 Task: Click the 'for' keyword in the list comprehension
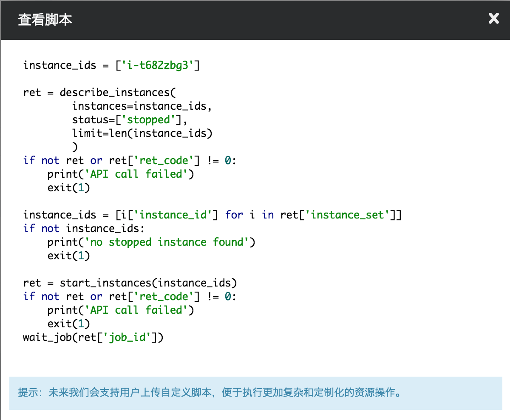coord(234,215)
